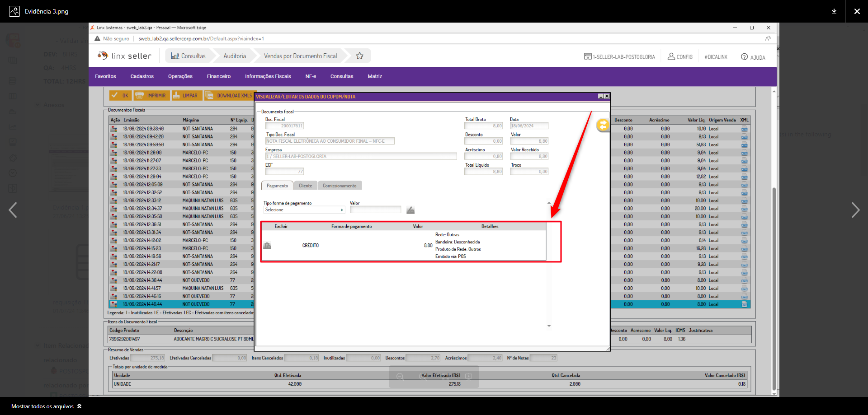Open the Tipo forma de pagamento dropdown
Image resolution: width=868 pixels, height=415 pixels.
pyautogui.click(x=304, y=210)
